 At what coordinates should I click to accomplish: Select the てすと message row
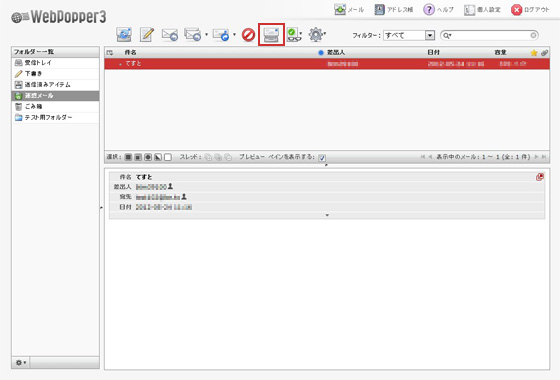pyautogui.click(x=327, y=64)
